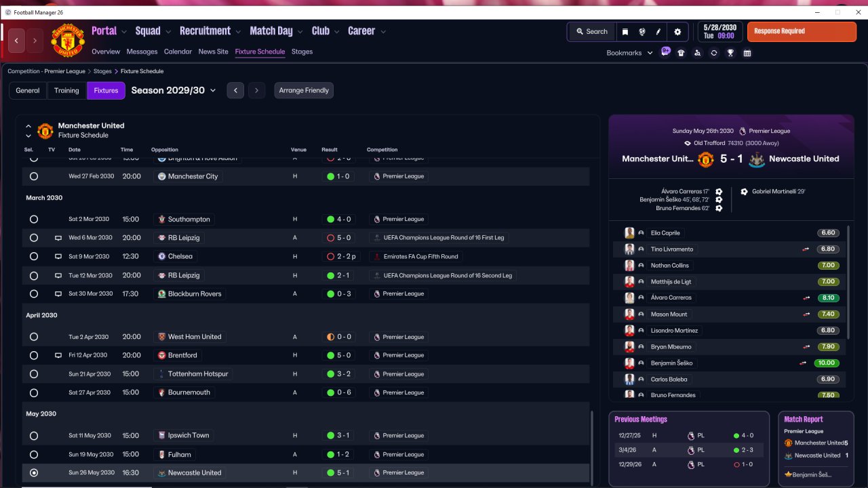868x488 pixels.
Task: Select the Ipswich Town fixture radio button
Action: click(x=34, y=436)
